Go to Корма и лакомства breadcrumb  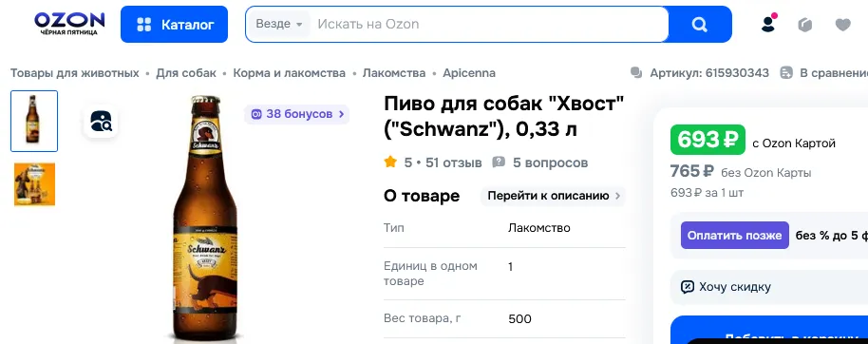coord(289,73)
